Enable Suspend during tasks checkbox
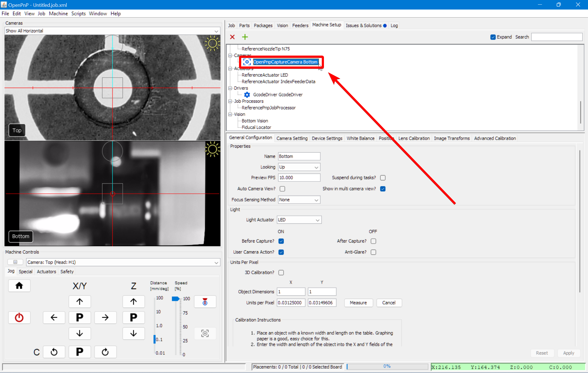588x373 pixels. pyautogui.click(x=383, y=178)
